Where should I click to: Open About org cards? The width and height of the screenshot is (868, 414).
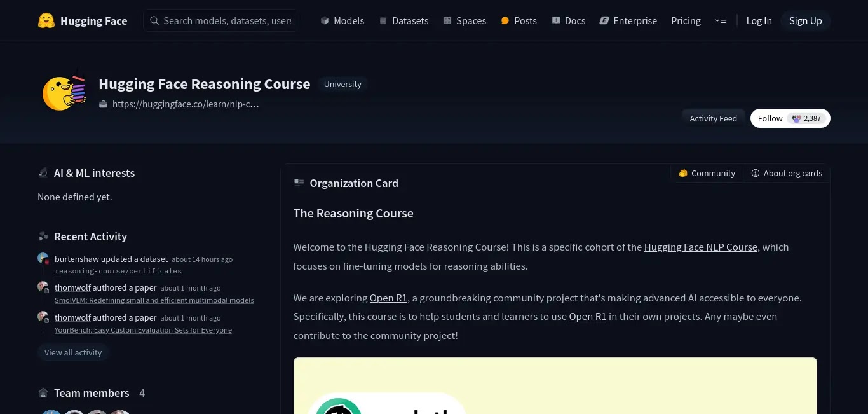click(787, 173)
